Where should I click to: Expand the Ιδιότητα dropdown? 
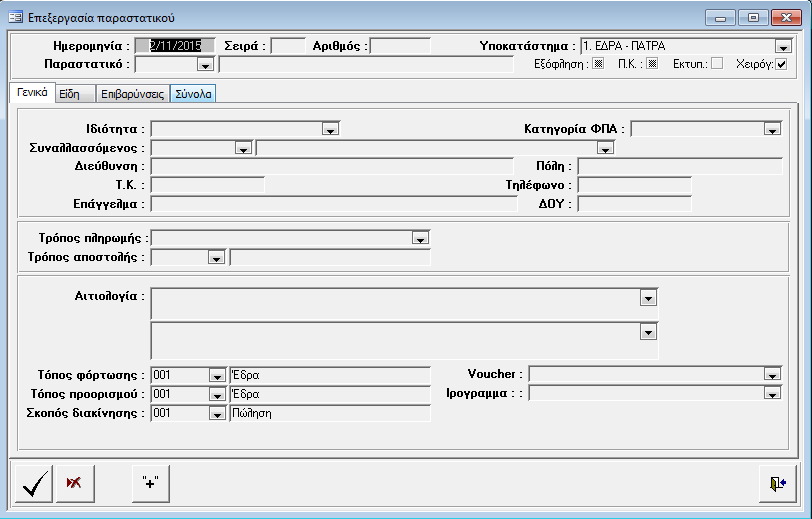tap(331, 128)
